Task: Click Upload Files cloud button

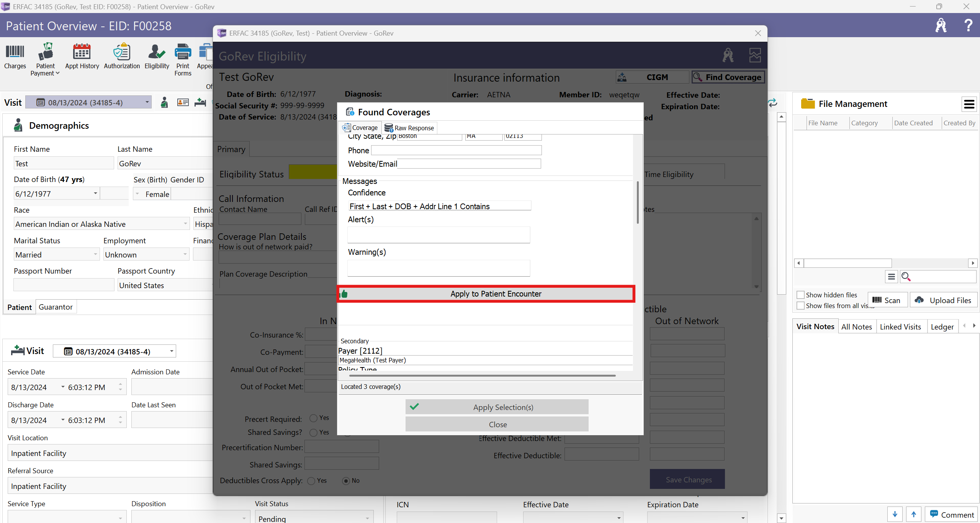Action: tap(943, 300)
